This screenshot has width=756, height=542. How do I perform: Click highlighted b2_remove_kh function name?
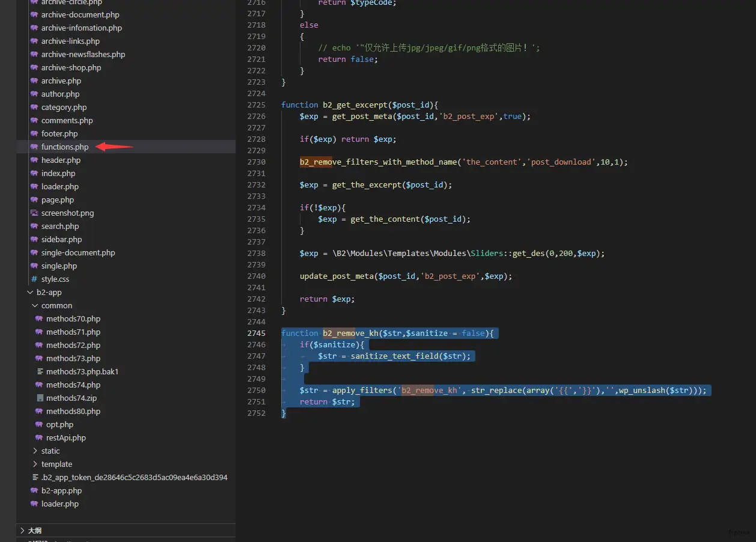pyautogui.click(x=350, y=333)
